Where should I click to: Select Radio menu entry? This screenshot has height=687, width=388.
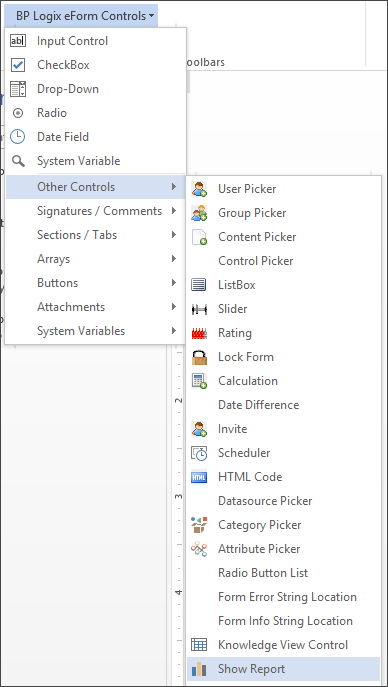(x=95, y=113)
